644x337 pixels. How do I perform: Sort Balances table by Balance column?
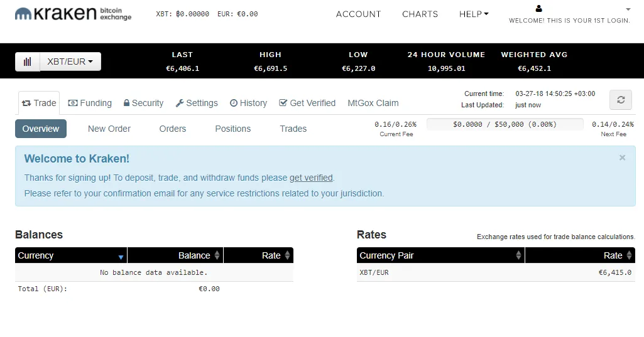click(x=175, y=255)
